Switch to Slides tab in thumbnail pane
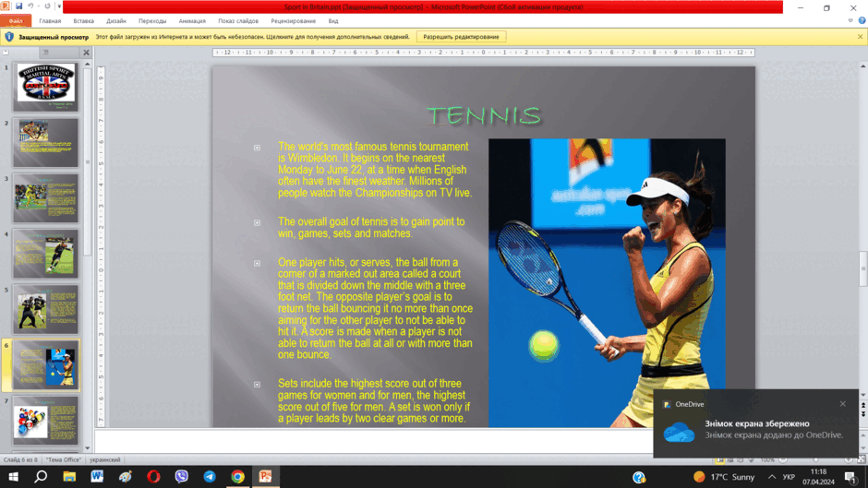868x488 pixels. pos(6,52)
